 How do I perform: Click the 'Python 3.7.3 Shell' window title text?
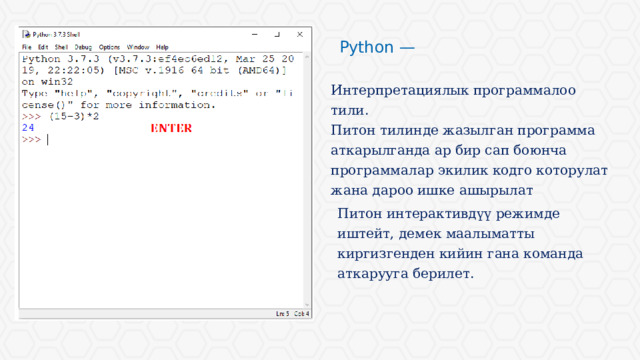(56, 35)
